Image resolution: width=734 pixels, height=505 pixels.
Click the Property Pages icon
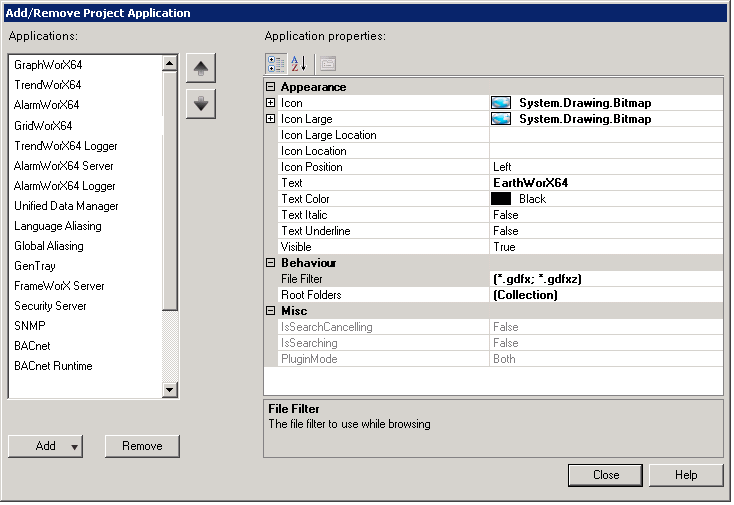[327, 64]
